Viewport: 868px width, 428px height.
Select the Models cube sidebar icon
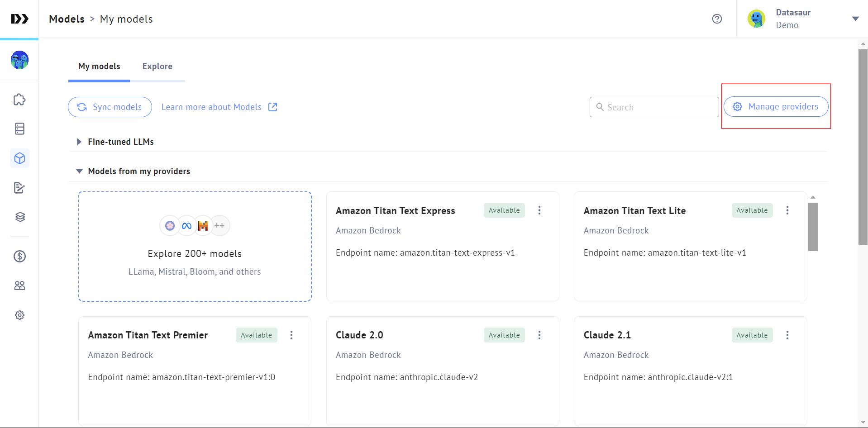coord(19,158)
